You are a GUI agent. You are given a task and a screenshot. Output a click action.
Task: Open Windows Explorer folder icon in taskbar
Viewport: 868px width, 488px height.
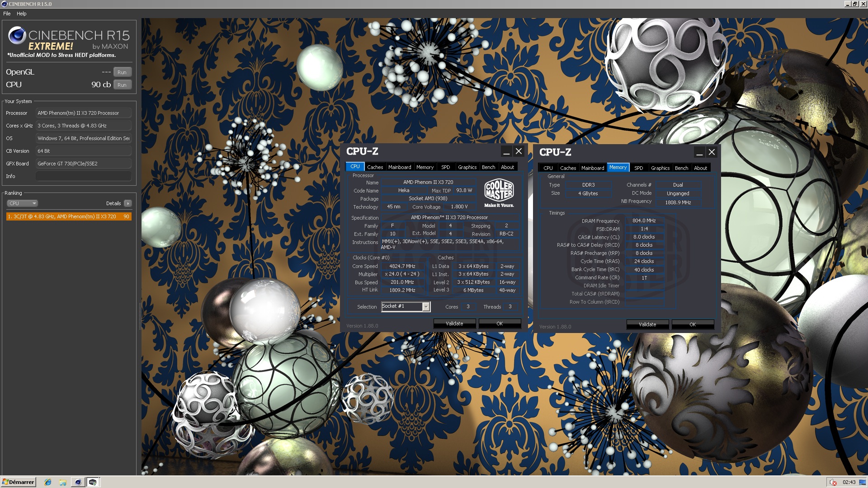pyautogui.click(x=63, y=482)
